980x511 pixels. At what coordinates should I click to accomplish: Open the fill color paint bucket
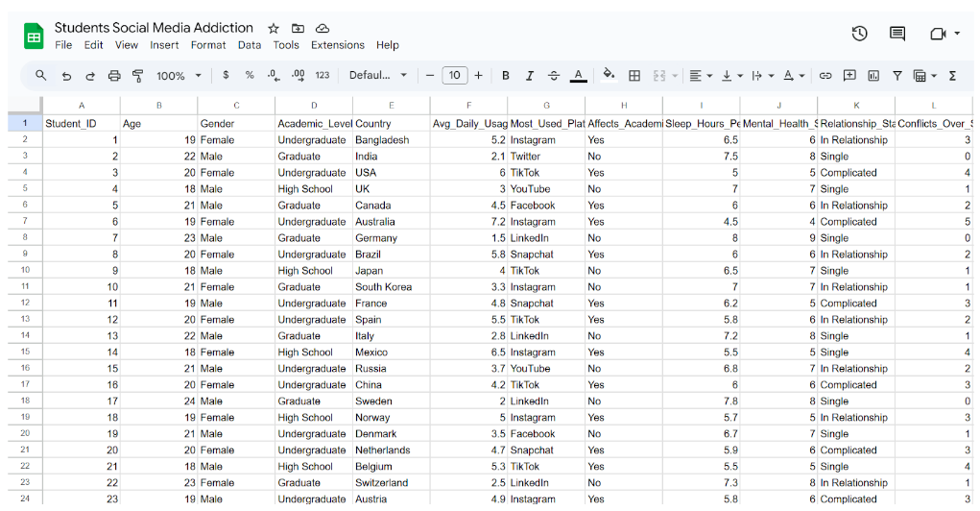pyautogui.click(x=609, y=75)
